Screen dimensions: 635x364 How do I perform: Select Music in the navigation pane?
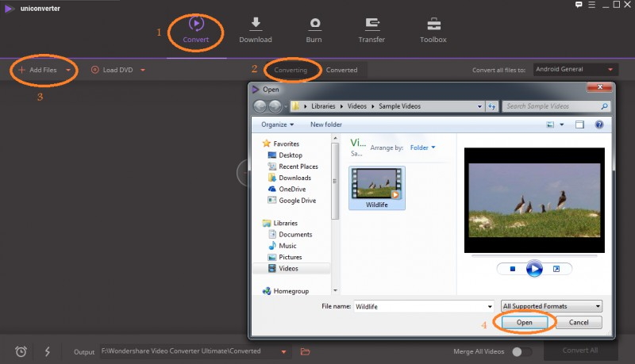click(x=283, y=246)
